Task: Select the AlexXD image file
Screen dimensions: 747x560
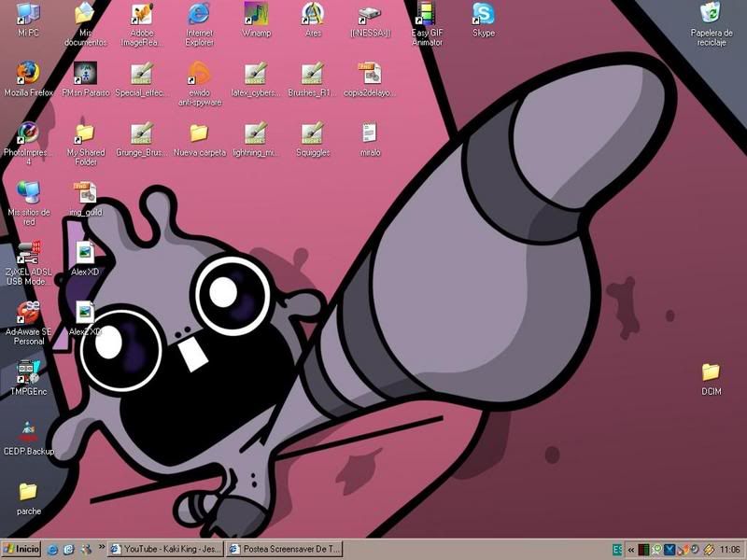Action: tap(85, 259)
